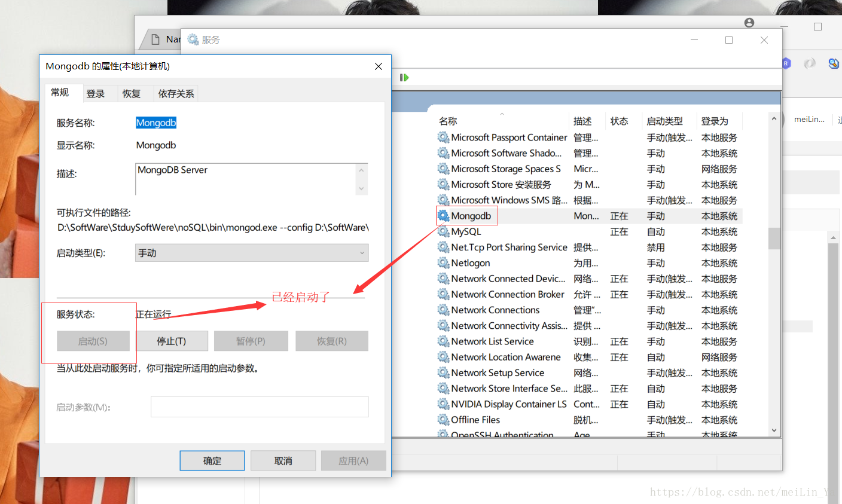Screen dimensions: 842x504
Task: Select the Network List Service name
Action: pos(492,341)
